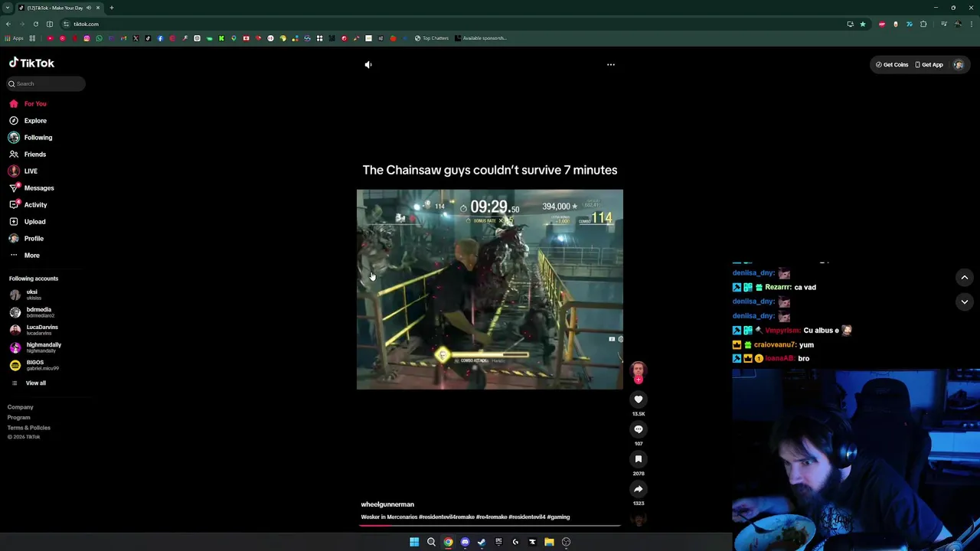Open the Program footer link
This screenshot has height=551, width=980.
(19, 418)
